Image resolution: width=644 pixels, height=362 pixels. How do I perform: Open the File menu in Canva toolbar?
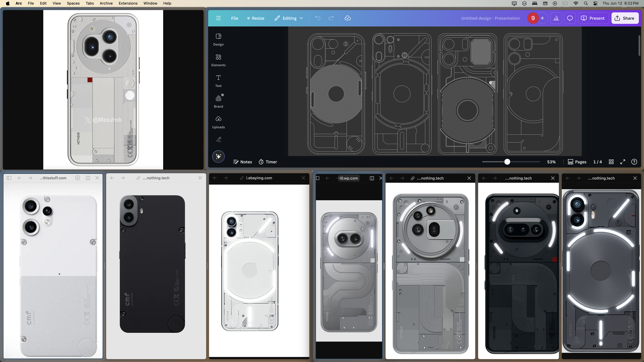pyautogui.click(x=234, y=18)
